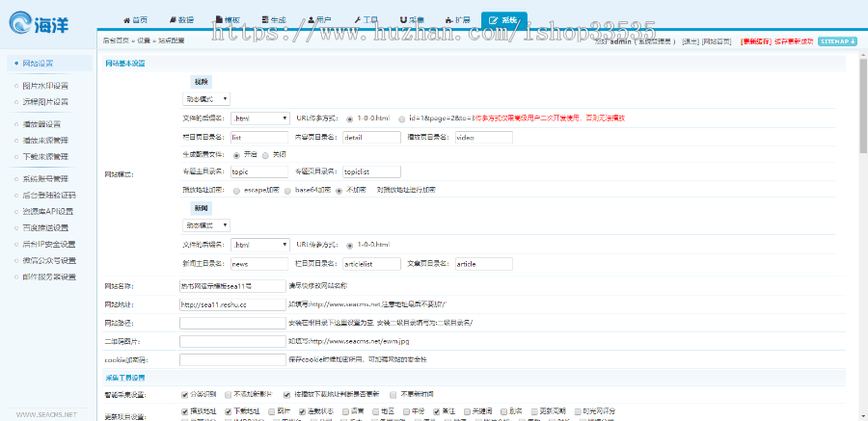This screenshot has width=868, height=421.
Task: Toggle the 备注 update checkbox
Action: (x=436, y=411)
